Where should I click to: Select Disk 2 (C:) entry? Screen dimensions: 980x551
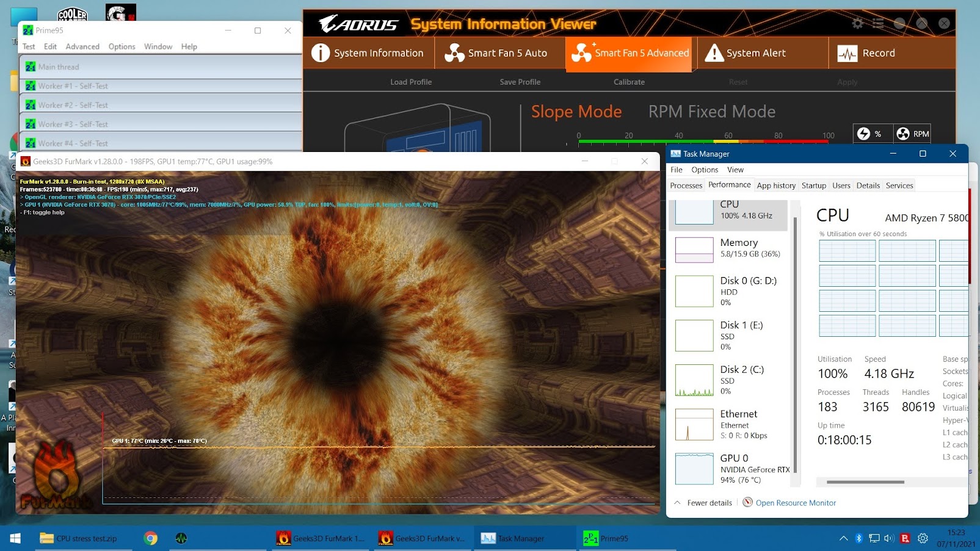click(728, 380)
